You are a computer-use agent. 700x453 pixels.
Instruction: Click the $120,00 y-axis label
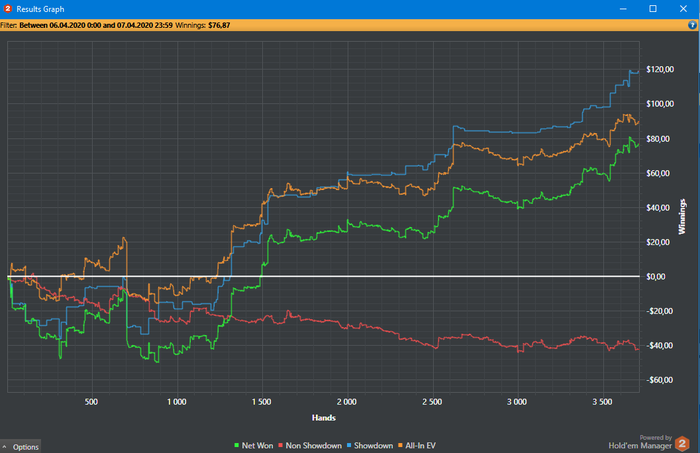[x=660, y=69]
